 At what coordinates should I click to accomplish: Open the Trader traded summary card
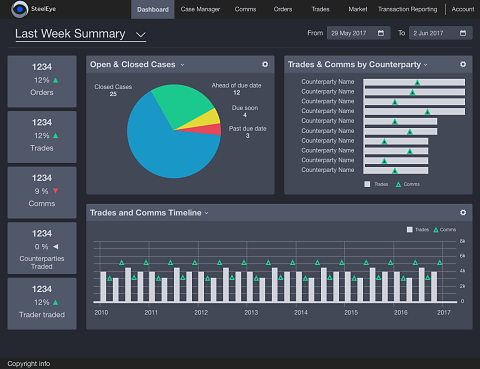(42, 304)
